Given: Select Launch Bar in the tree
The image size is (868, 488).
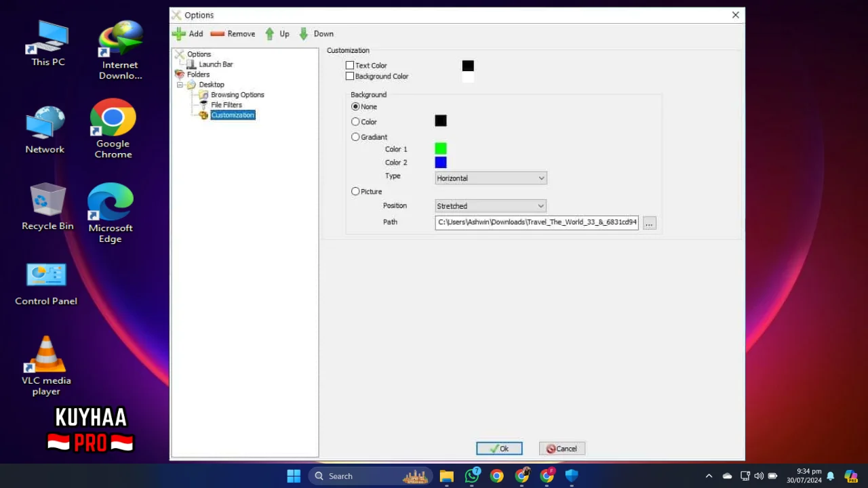Looking at the screenshot, I should (216, 64).
